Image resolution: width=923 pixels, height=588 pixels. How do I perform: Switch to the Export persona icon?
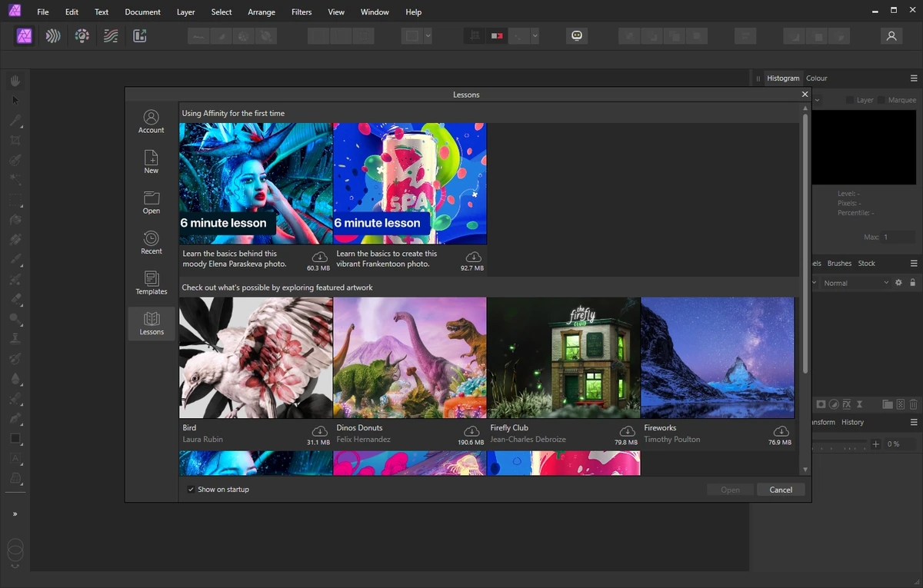click(x=139, y=35)
